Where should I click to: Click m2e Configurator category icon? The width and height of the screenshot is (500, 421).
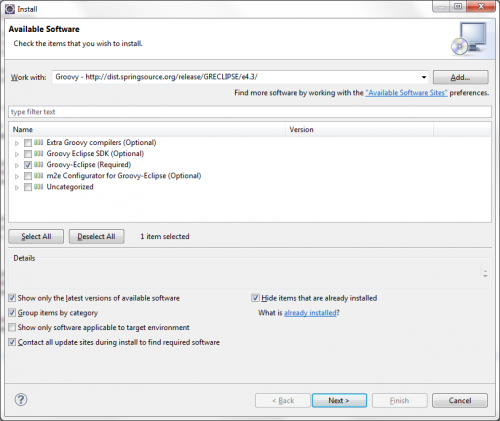tap(39, 176)
